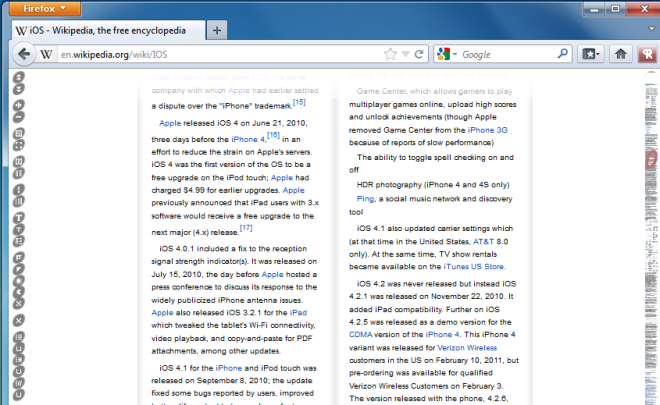
Task: Open Apple link before 'released iOS 4'
Action: point(170,123)
